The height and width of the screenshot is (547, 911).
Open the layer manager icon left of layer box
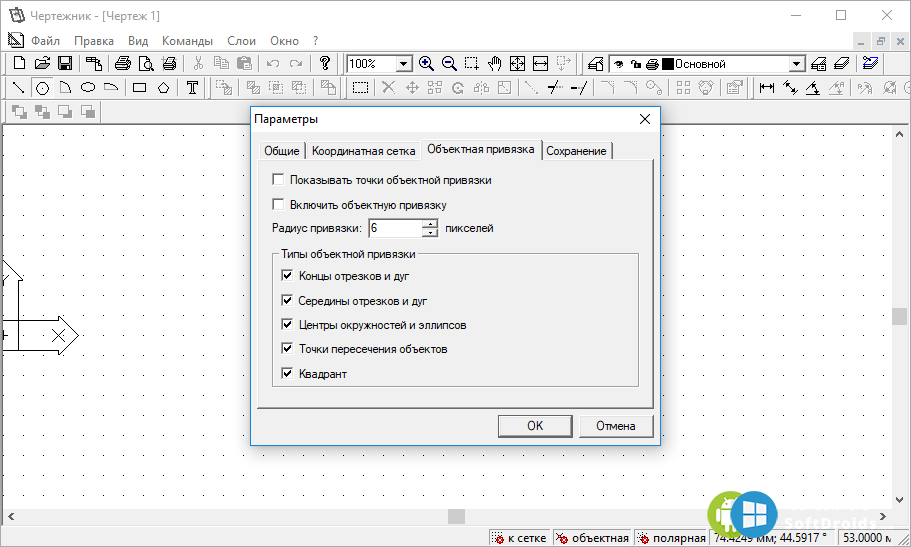[x=596, y=63]
